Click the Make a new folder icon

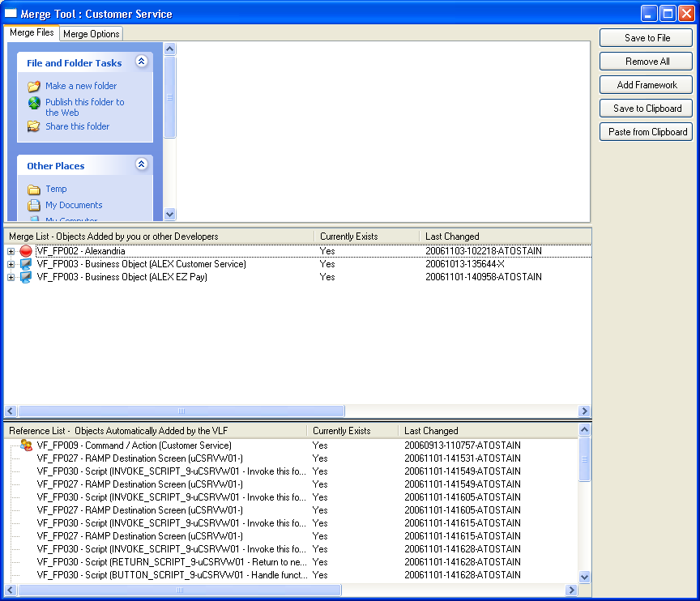[34, 86]
